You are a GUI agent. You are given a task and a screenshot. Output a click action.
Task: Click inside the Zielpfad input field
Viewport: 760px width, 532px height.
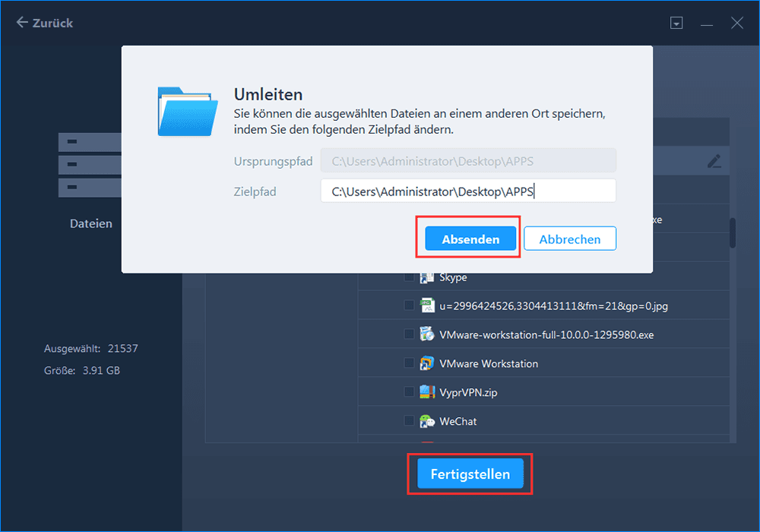468,190
